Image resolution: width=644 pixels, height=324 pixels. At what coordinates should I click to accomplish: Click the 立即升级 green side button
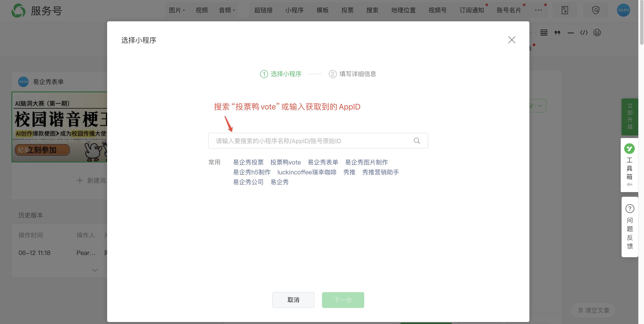[630, 117]
